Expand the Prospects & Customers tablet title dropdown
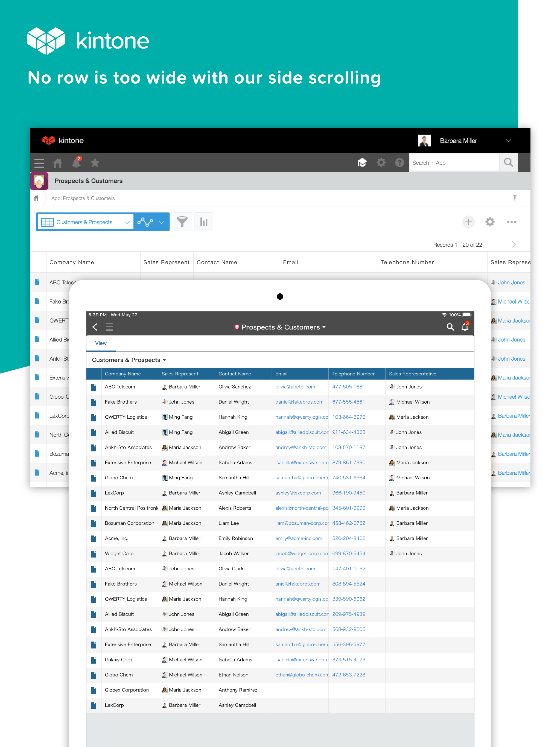560x747 pixels. [280, 327]
